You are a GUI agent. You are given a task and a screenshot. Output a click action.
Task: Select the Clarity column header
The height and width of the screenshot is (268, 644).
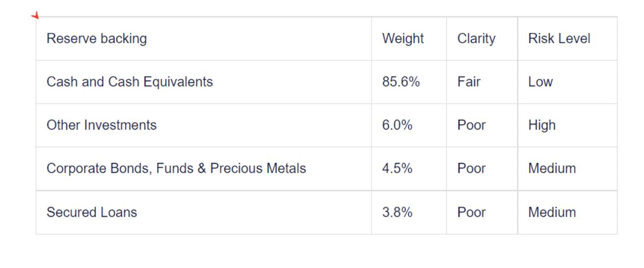[x=476, y=38]
